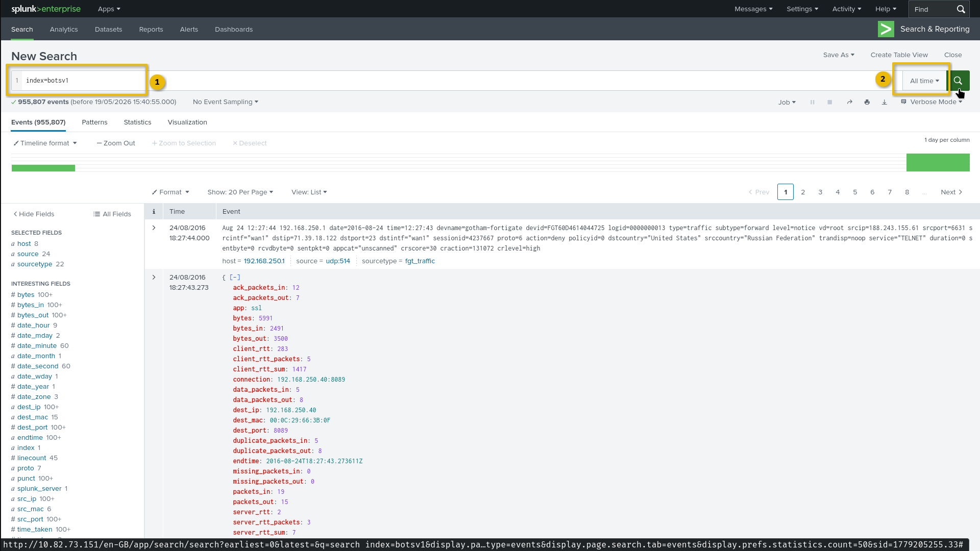Screen dimensions: 980x551
Task: Open the linecount interesting field
Action: click(x=32, y=458)
